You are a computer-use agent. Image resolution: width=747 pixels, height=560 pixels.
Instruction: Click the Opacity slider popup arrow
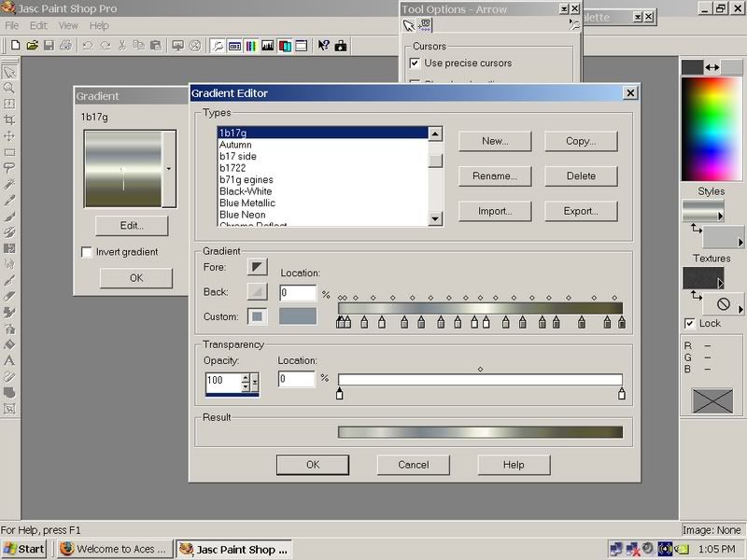(255, 383)
